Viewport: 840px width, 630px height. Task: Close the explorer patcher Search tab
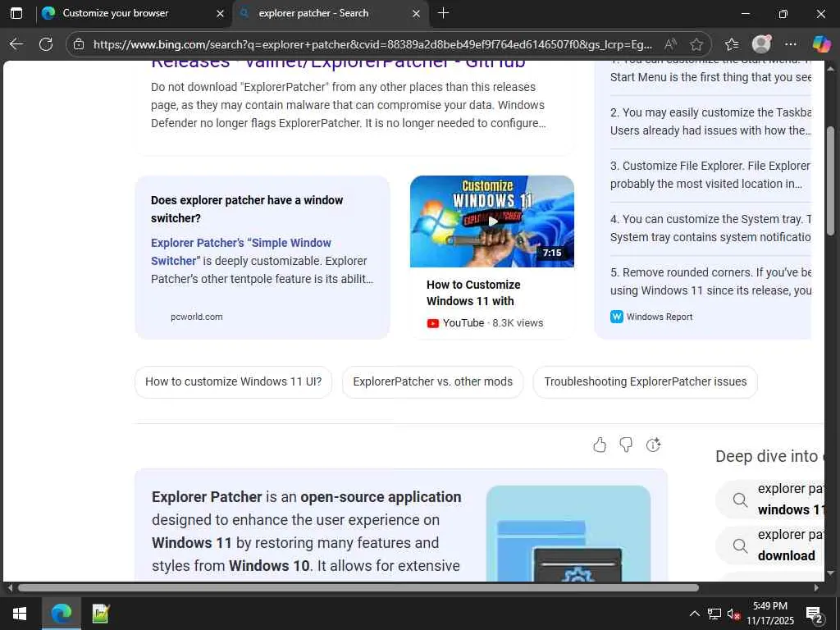pos(416,13)
